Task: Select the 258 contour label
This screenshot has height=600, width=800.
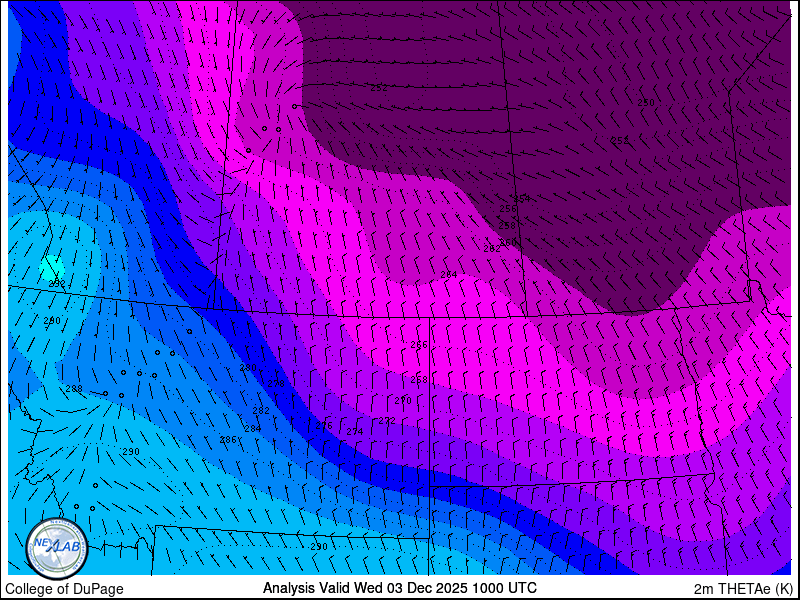Action: pyautogui.click(x=507, y=226)
